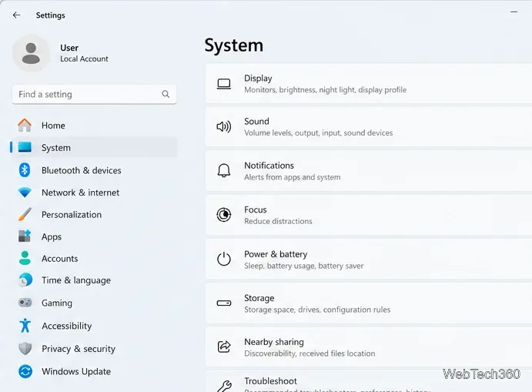The width and height of the screenshot is (532, 392).
Task: Click the Privacy shield icon
Action: (x=25, y=349)
